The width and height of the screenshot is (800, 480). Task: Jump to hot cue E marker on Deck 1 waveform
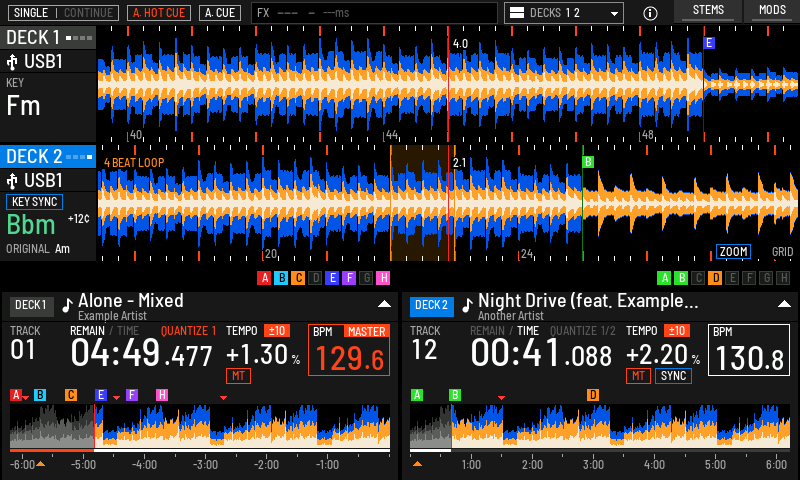709,43
